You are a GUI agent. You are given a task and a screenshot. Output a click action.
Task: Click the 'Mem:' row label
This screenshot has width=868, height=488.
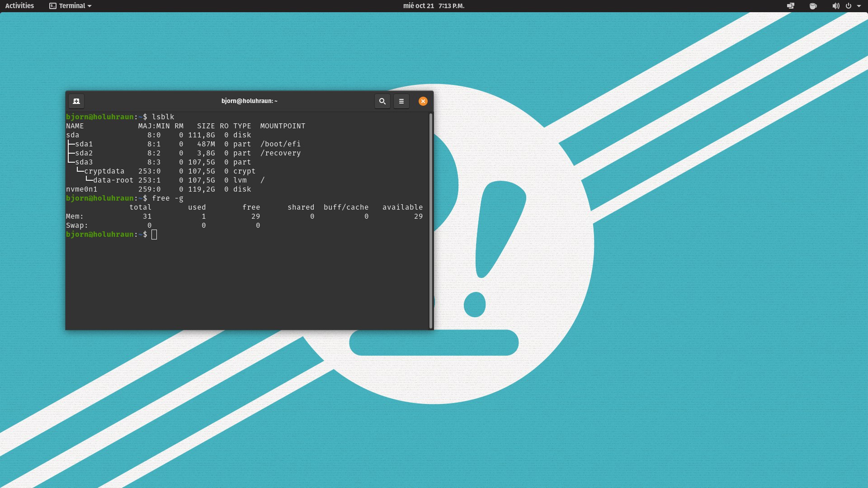pyautogui.click(x=75, y=216)
